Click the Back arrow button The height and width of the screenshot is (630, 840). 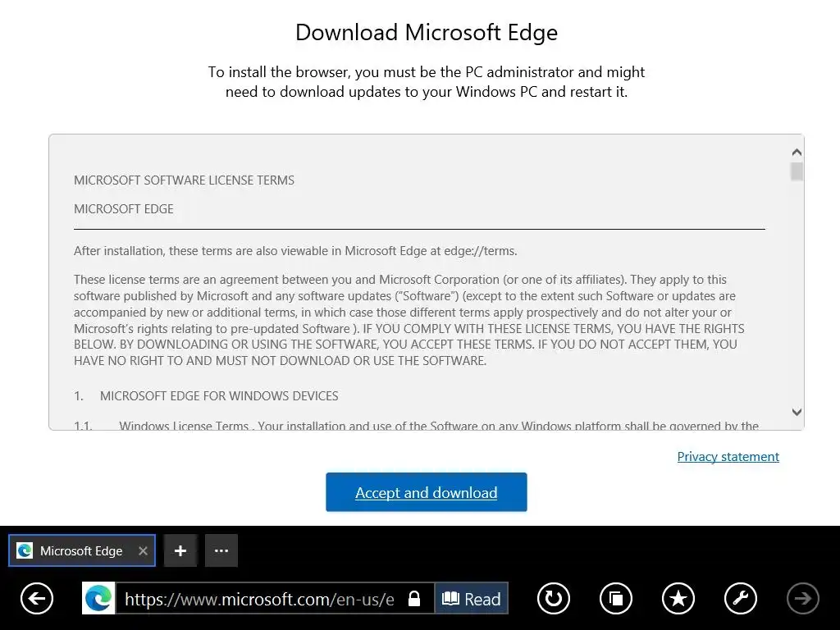click(x=37, y=598)
